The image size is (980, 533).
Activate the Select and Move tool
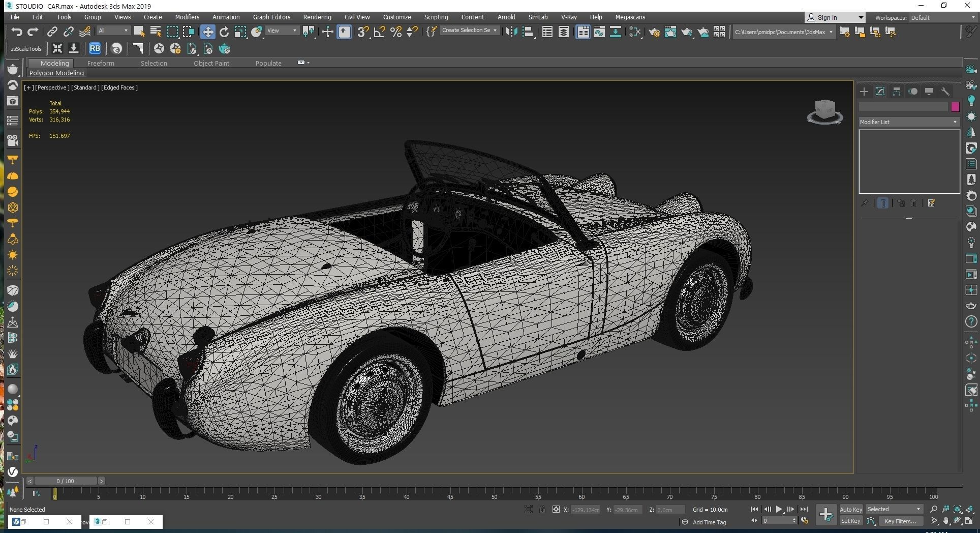(x=207, y=32)
